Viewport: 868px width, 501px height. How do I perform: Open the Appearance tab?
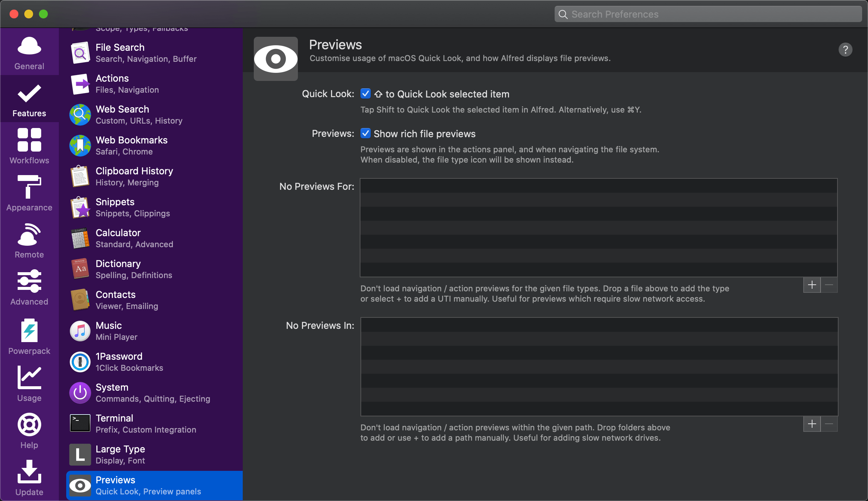pos(29,193)
